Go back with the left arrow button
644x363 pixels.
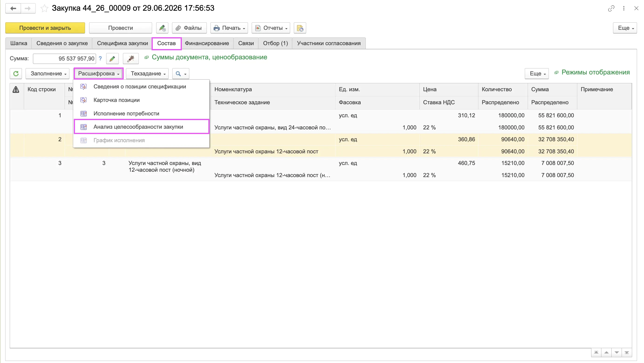pyautogui.click(x=13, y=8)
